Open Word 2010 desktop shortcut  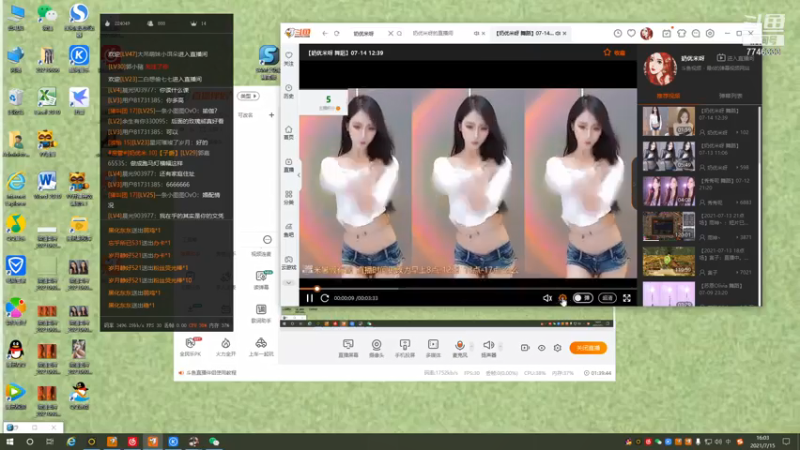click(x=47, y=185)
